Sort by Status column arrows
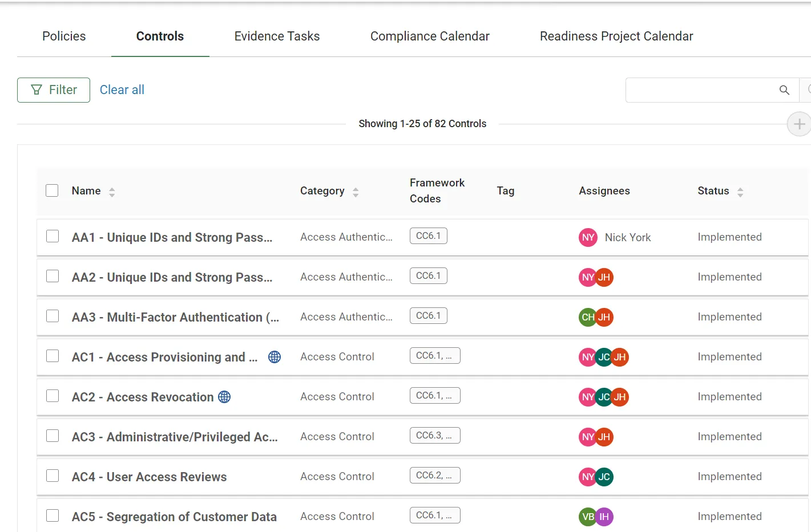The width and height of the screenshot is (811, 532). (x=740, y=192)
